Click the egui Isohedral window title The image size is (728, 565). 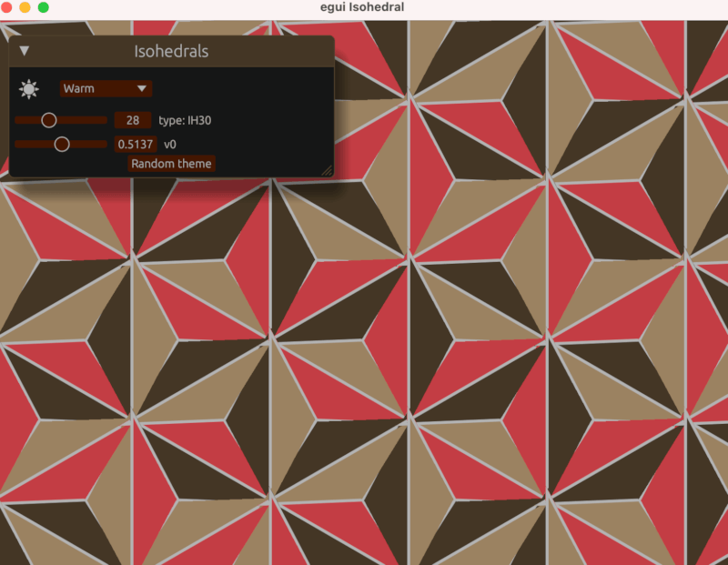(x=363, y=8)
